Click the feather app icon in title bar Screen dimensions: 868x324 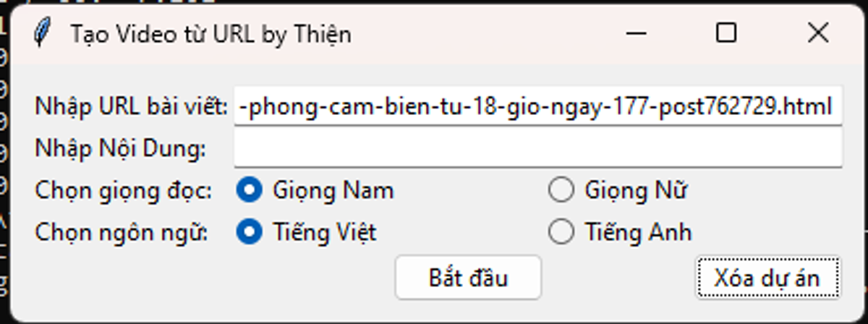coord(43,33)
